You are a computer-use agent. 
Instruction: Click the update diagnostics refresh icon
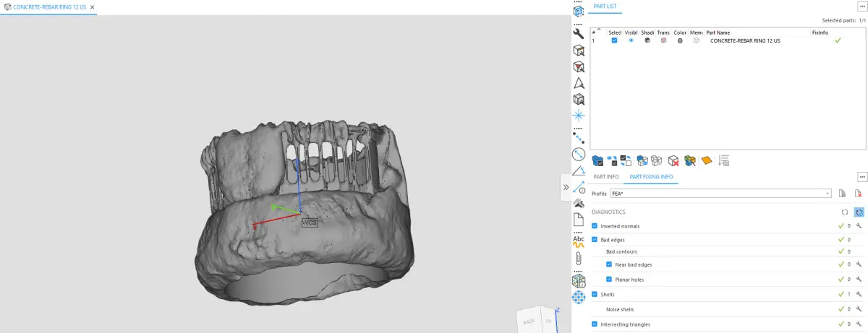pyautogui.click(x=844, y=212)
